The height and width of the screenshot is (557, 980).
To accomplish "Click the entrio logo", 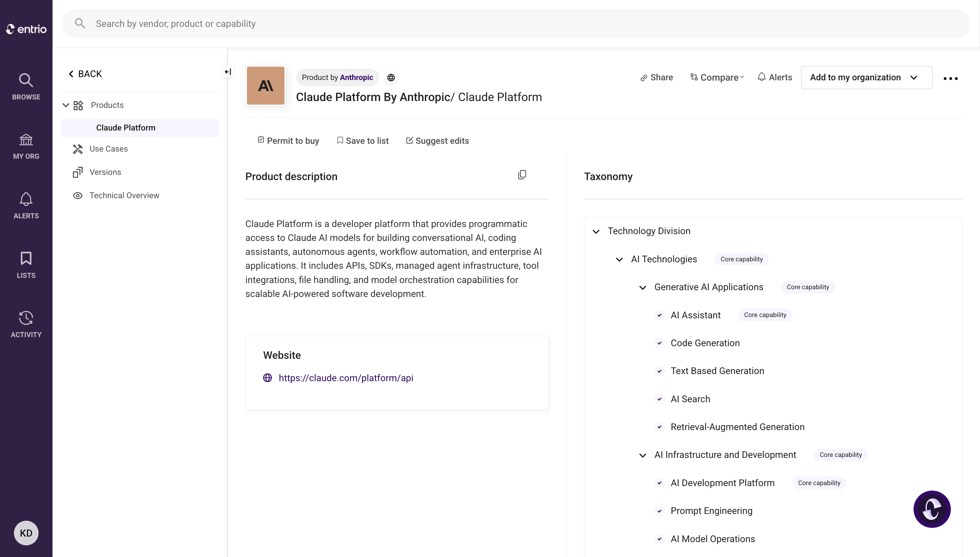I will (26, 29).
